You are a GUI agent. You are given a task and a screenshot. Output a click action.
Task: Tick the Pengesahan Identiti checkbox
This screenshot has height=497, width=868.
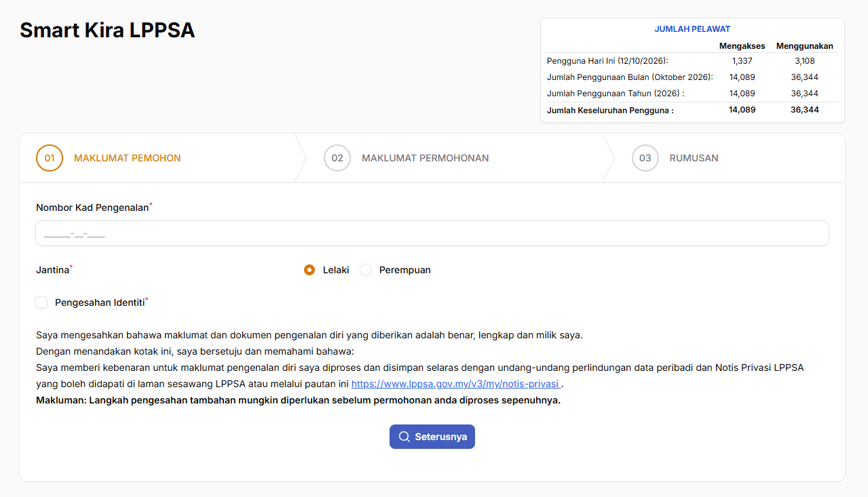pyautogui.click(x=42, y=302)
